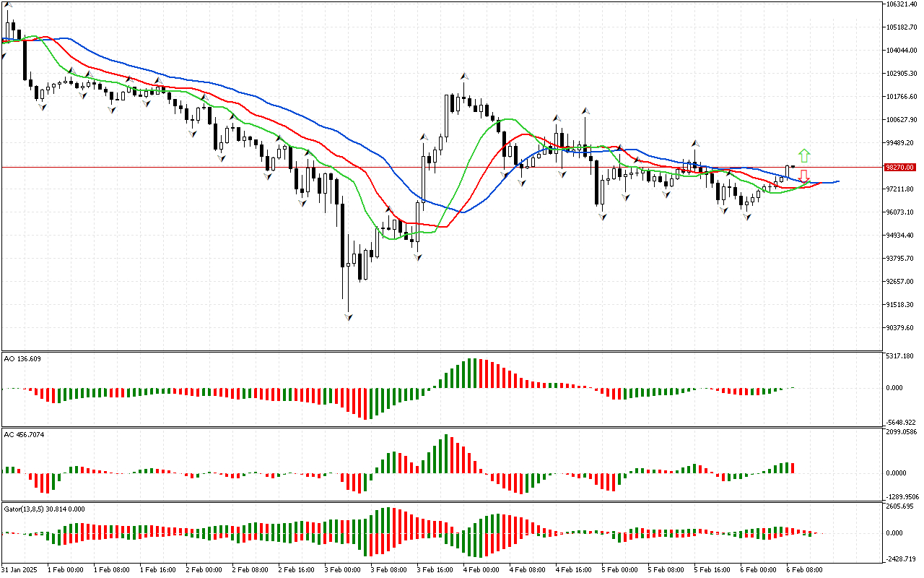Viewport: 924px width, 578px height.
Task: Click the 90379.60 price axis label
Action: point(900,328)
